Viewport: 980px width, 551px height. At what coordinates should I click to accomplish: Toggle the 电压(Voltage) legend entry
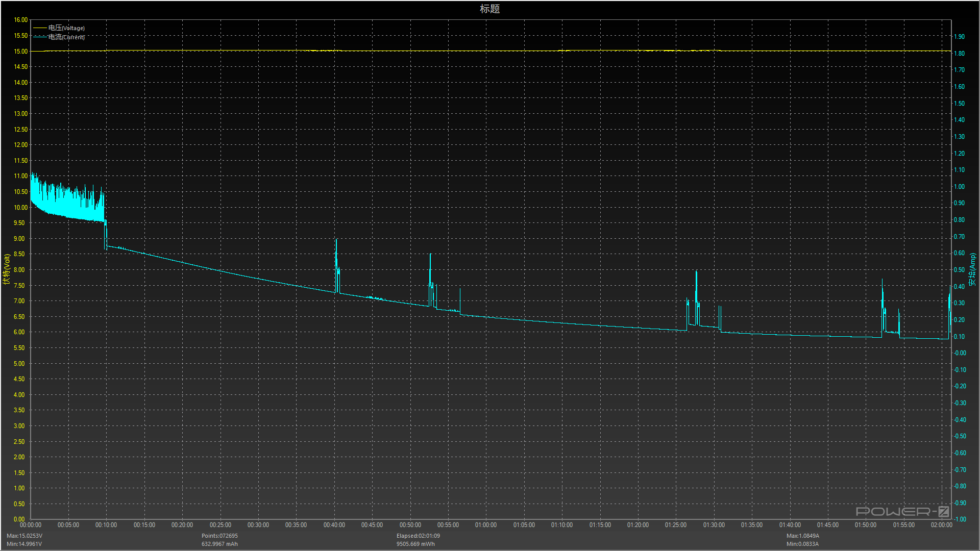(67, 28)
